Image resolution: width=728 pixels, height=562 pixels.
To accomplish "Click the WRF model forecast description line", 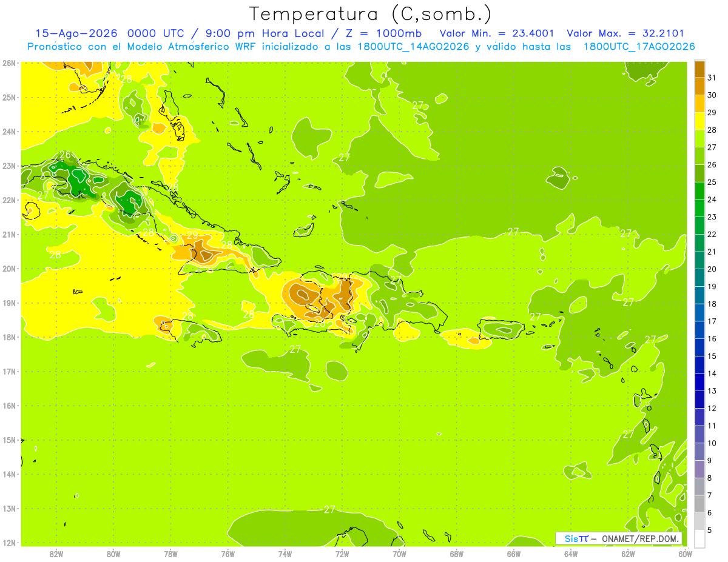I will pos(362,47).
